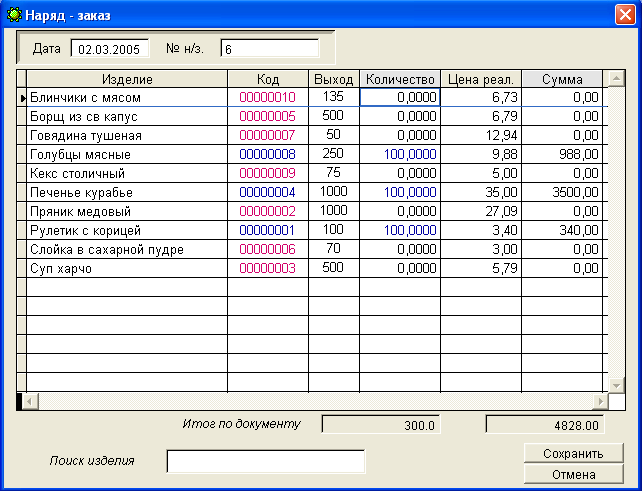Select quantity cell for Блинчики с мясом
642x491 pixels.
(x=400, y=98)
